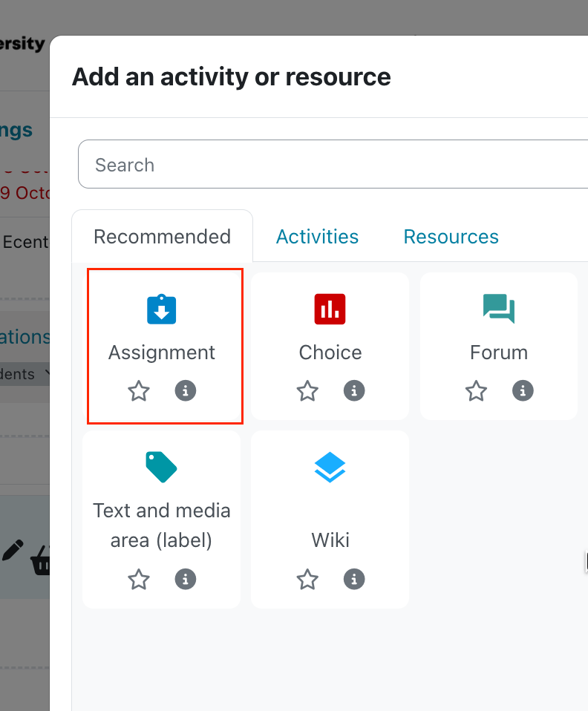The width and height of the screenshot is (588, 711).
Task: Toggle the Choice favourite star
Action: click(x=307, y=390)
